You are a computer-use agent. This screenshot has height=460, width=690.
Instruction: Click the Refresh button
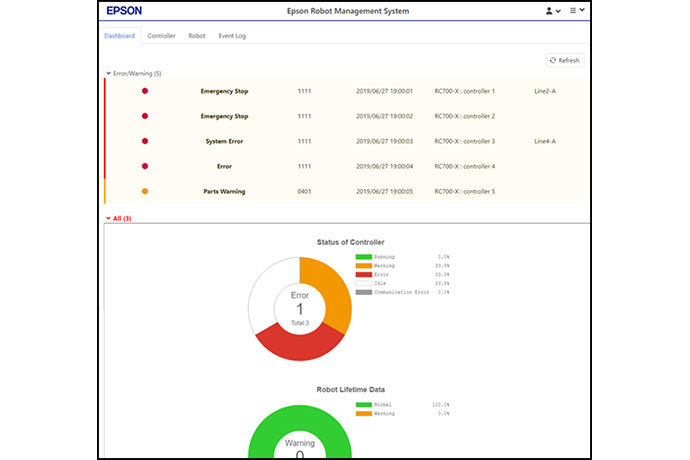click(x=565, y=60)
